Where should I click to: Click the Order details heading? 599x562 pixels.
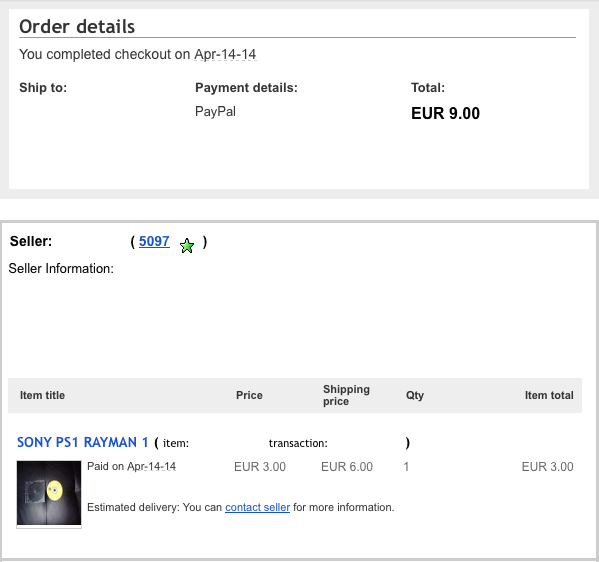tap(77, 27)
